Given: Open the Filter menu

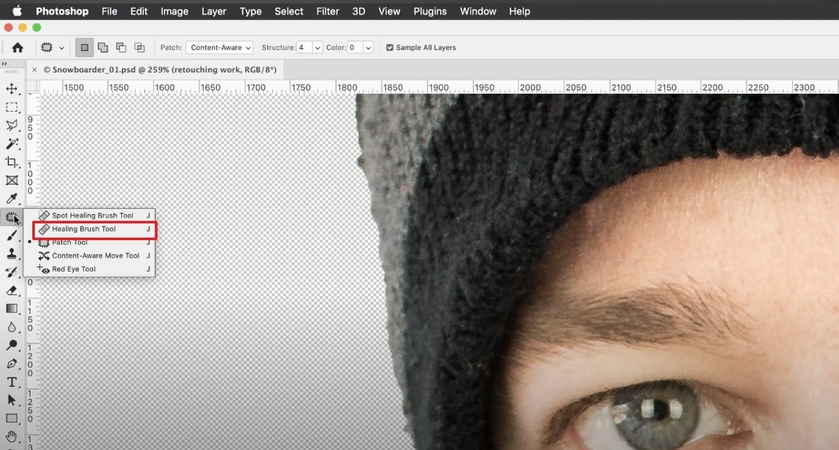Looking at the screenshot, I should point(327,11).
